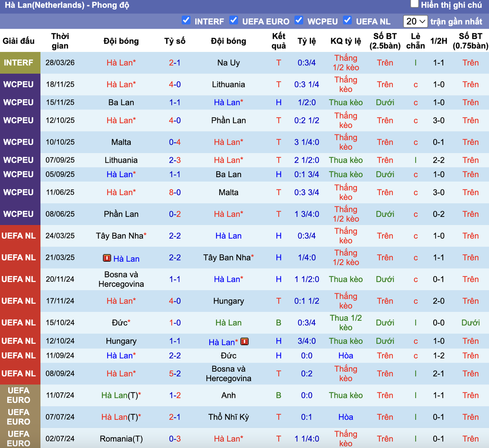Screen dimensions: 489x448
Task: Click the 0-3 score against Romania
Action: point(175,439)
